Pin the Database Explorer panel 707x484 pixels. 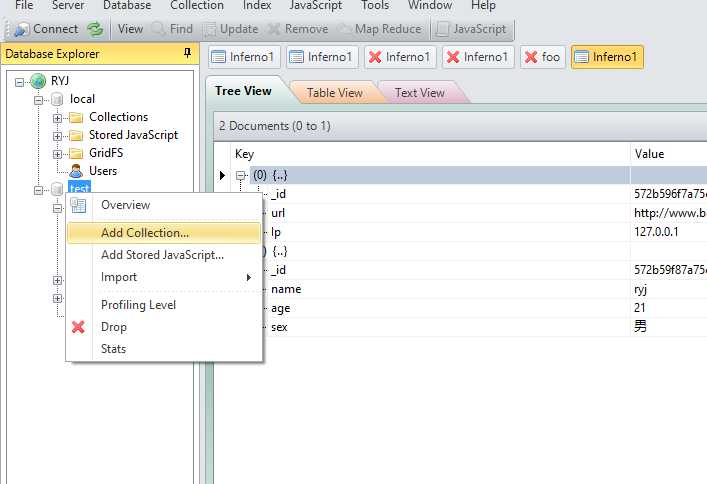click(188, 53)
